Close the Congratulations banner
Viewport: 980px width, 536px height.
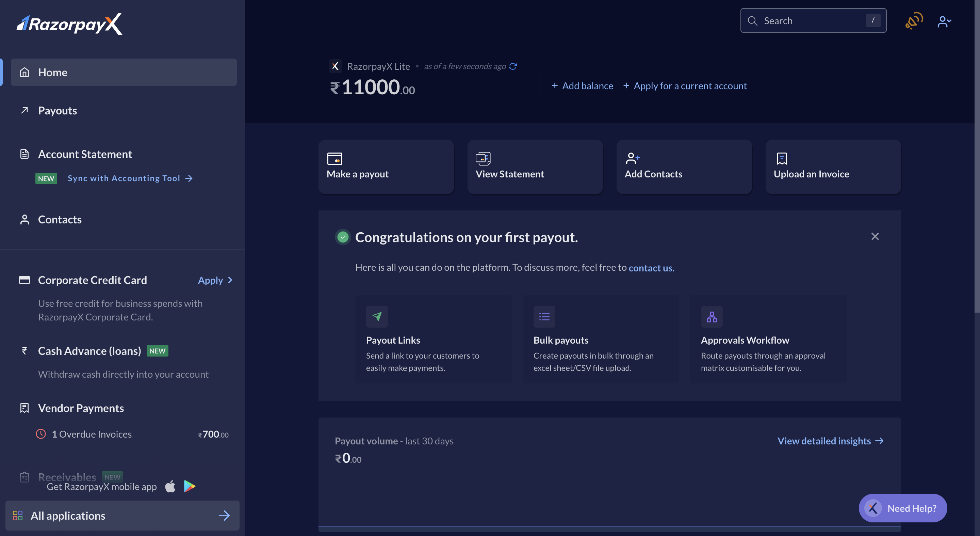(875, 236)
